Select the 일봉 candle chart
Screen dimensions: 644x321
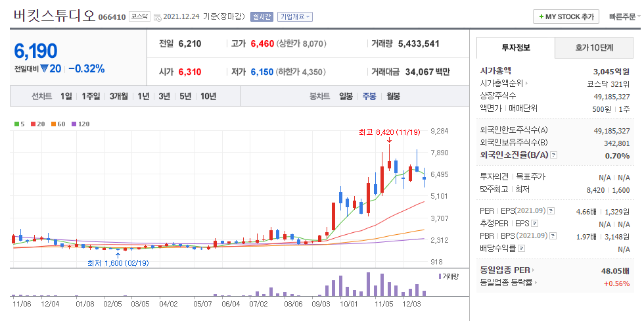(346, 97)
